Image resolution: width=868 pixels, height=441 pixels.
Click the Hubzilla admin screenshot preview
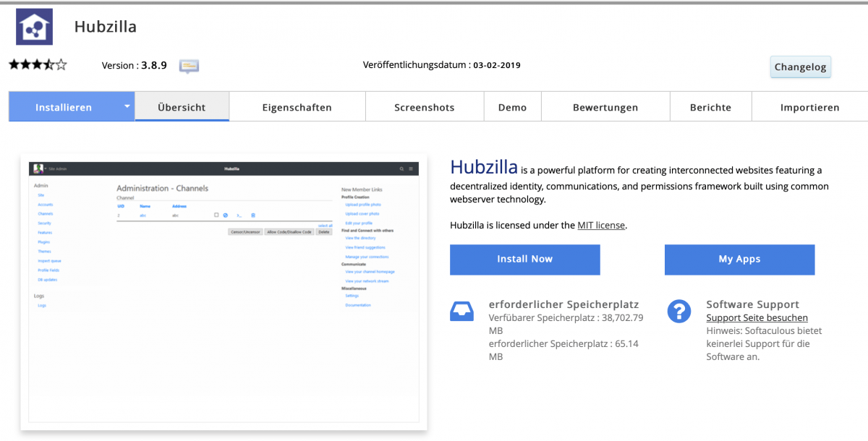point(224,292)
